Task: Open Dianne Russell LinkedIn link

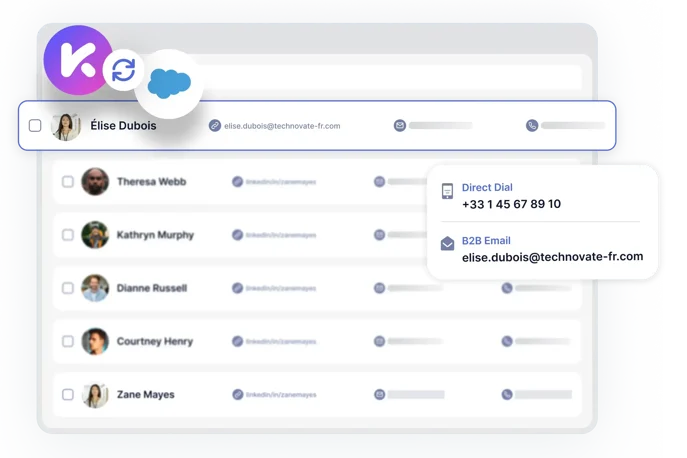Action: tap(281, 288)
